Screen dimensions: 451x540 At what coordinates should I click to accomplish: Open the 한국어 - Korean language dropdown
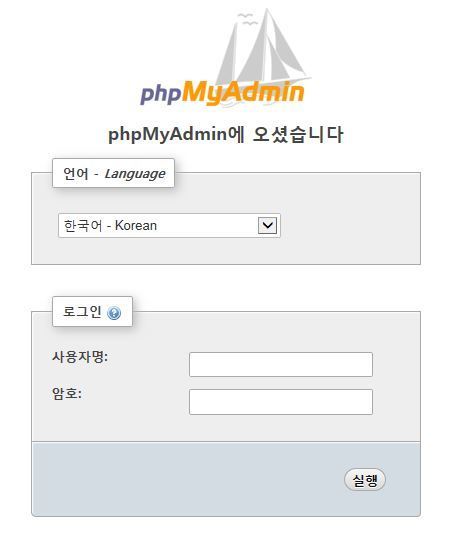[169, 226]
